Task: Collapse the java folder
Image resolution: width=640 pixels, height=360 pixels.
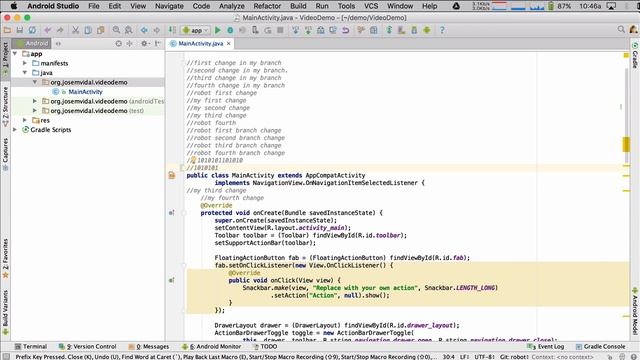Action: tap(25, 73)
